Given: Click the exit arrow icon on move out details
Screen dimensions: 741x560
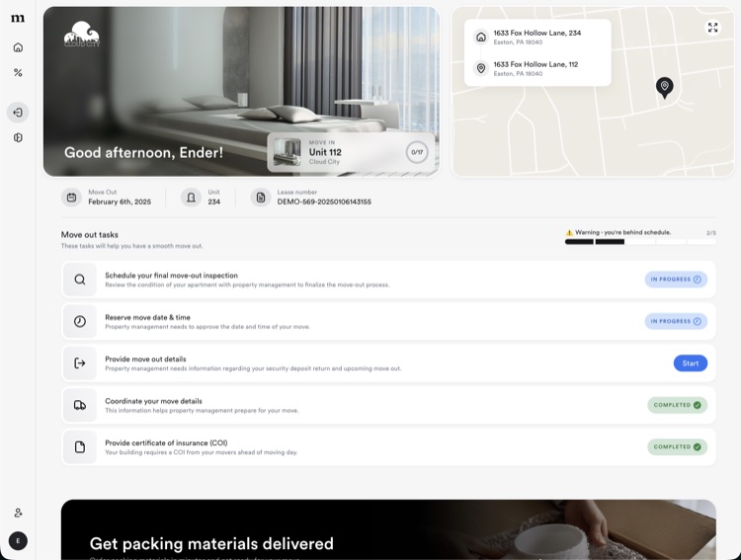Looking at the screenshot, I should pos(80,362).
